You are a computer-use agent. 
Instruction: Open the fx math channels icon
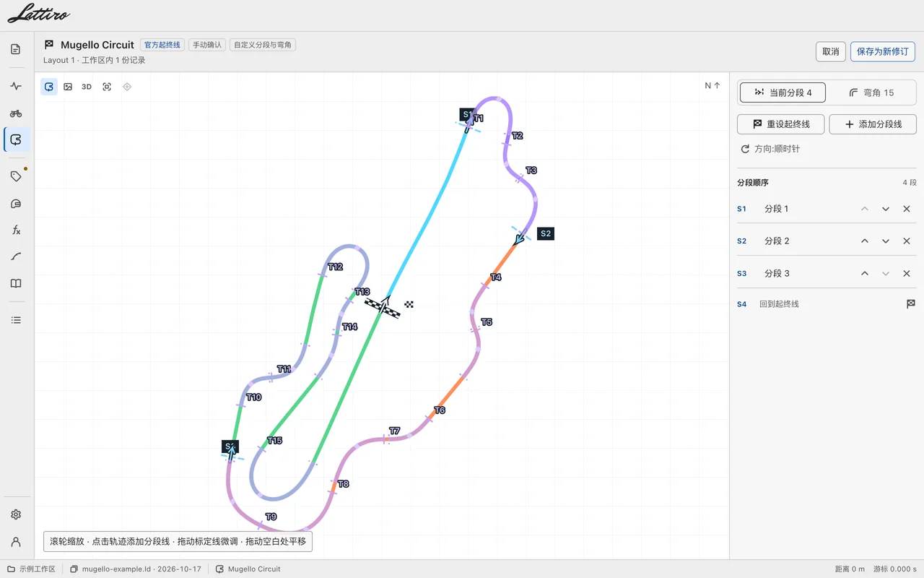(x=16, y=230)
